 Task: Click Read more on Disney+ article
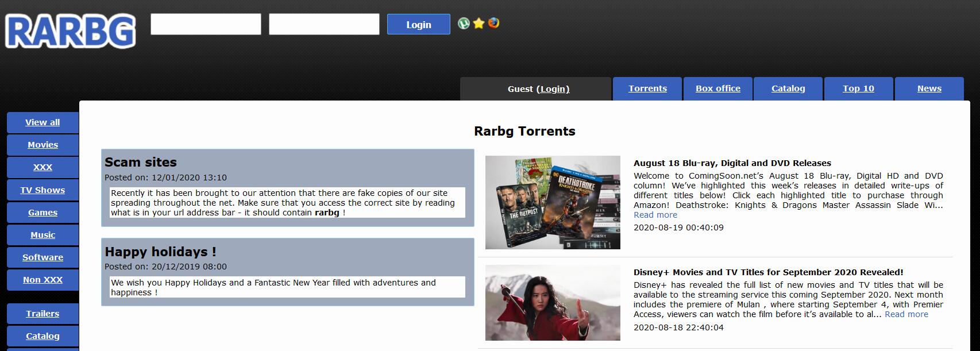906,314
